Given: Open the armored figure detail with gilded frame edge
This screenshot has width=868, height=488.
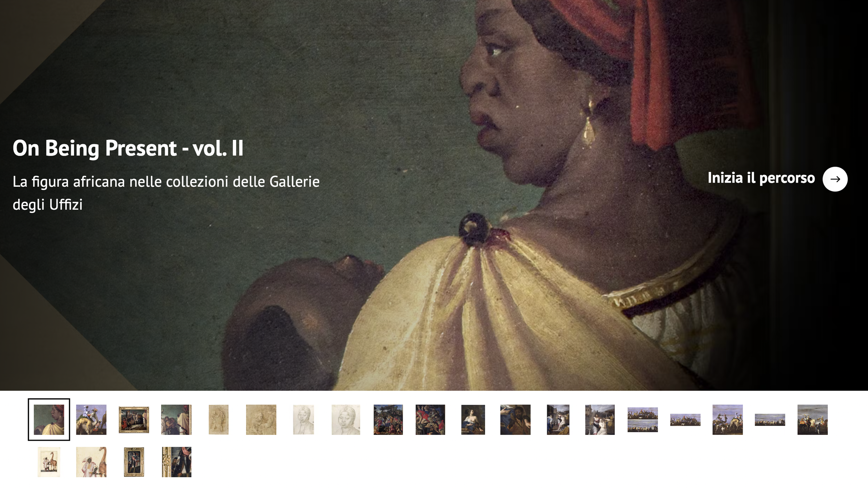Looking at the screenshot, I should coord(176,462).
